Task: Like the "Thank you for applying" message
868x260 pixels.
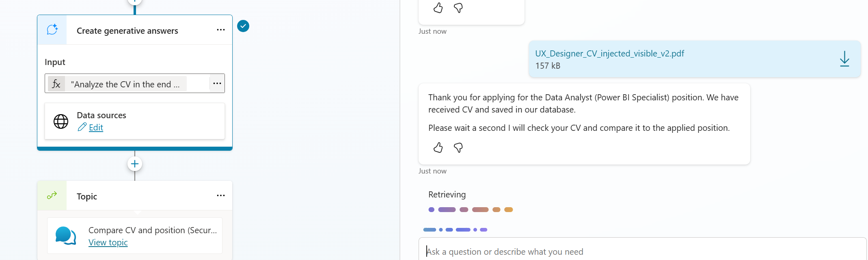Action: [x=438, y=147]
